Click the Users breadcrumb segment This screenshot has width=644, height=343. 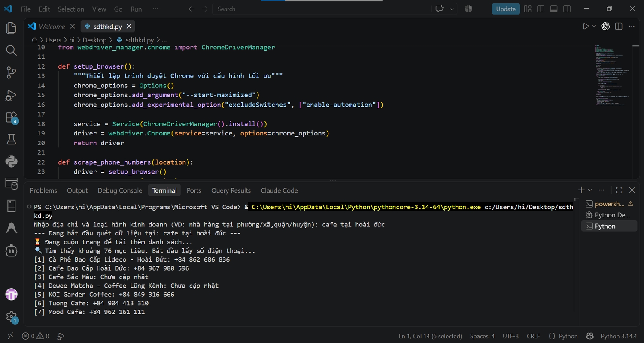click(53, 40)
